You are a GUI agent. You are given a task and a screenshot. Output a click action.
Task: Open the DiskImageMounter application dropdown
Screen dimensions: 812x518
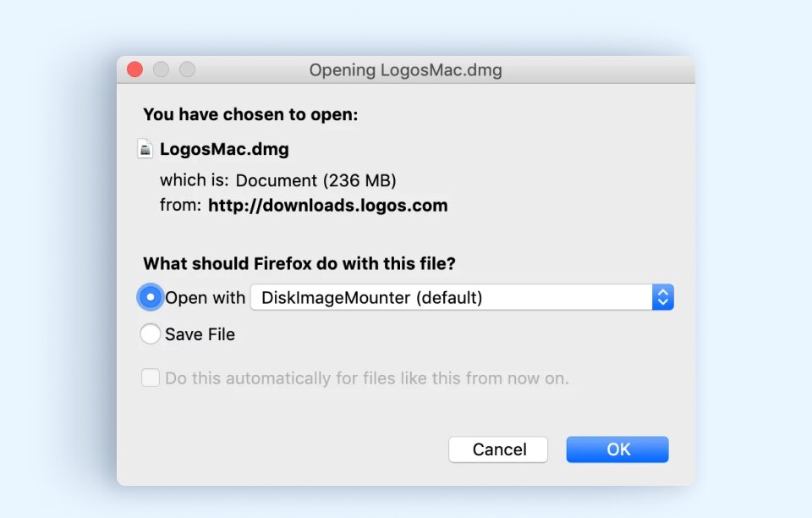(x=462, y=297)
